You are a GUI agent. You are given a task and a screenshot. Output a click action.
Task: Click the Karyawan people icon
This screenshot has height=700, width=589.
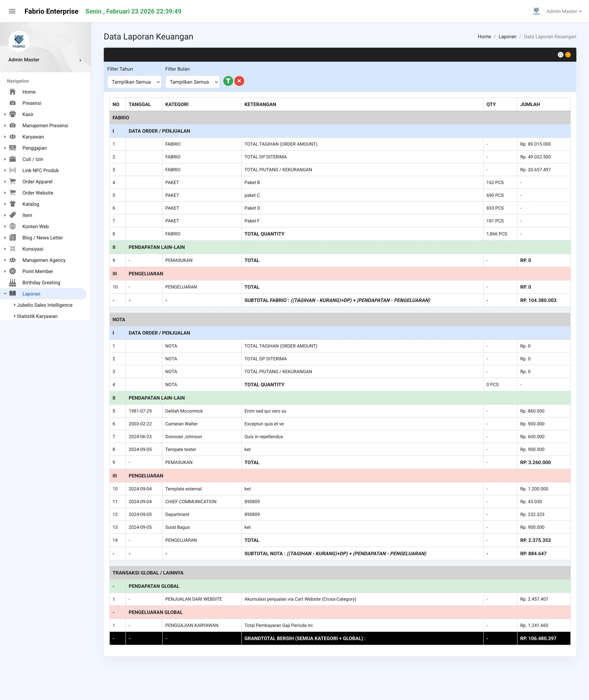pos(13,137)
